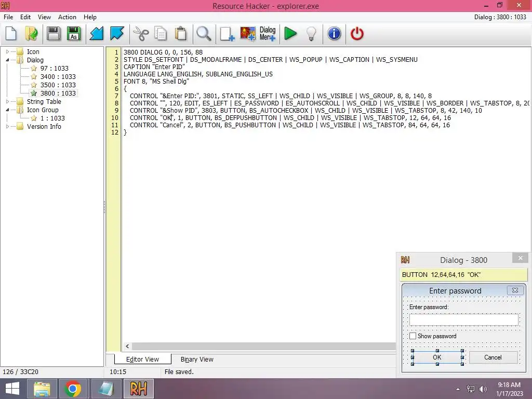Toggle the Show password checkbox
The image size is (532, 399).
coord(413,336)
